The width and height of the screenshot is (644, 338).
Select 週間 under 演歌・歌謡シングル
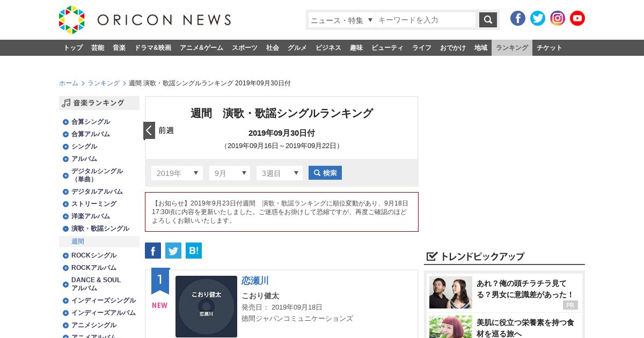click(78, 241)
